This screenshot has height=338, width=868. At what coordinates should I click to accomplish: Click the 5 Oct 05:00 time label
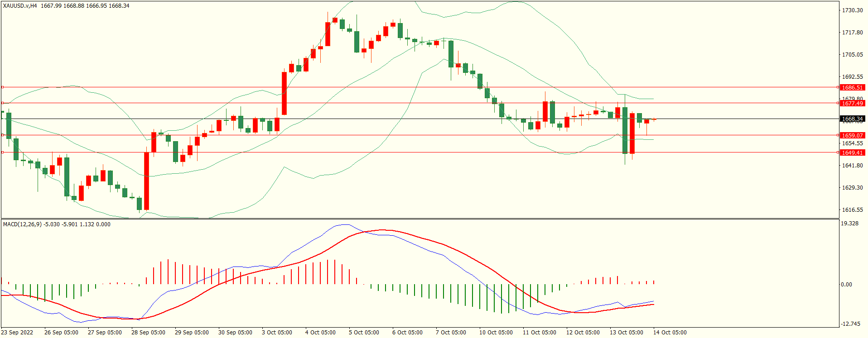[x=364, y=332]
